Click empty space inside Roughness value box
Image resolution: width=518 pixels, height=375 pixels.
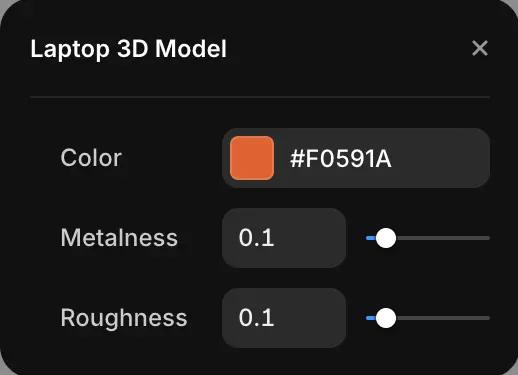click(310, 318)
